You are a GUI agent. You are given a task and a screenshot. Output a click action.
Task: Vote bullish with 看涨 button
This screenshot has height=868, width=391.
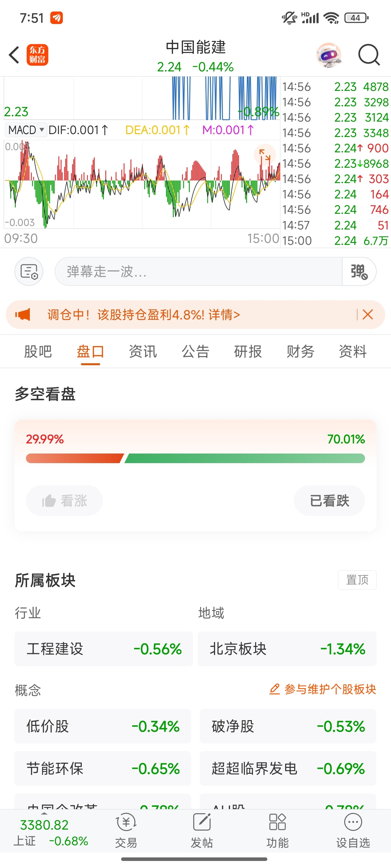pos(64,500)
